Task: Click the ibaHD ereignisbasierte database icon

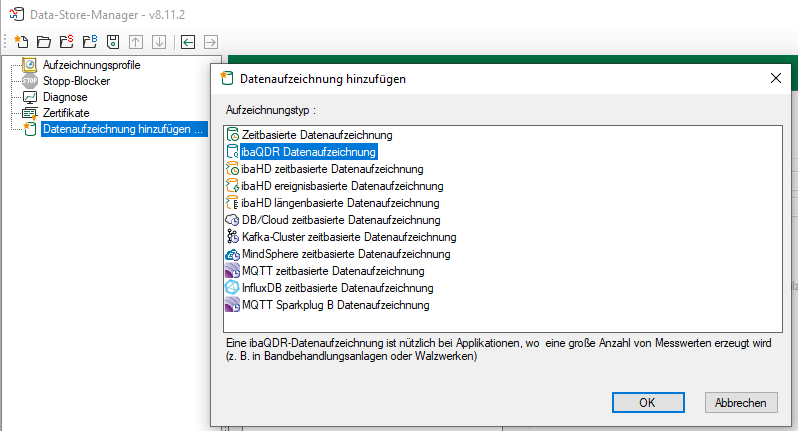Action: point(233,186)
